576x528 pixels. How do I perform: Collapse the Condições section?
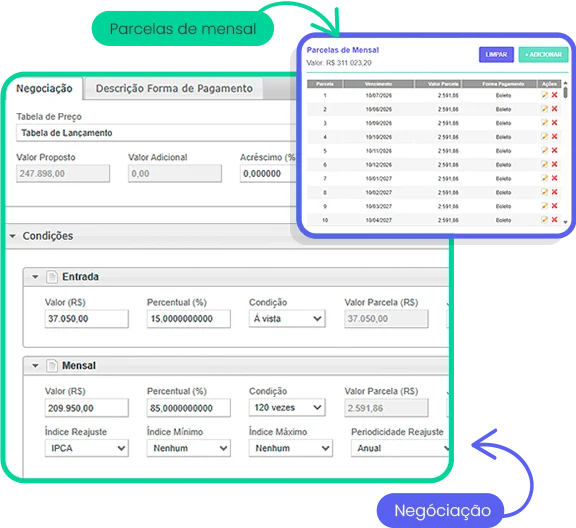click(12, 236)
